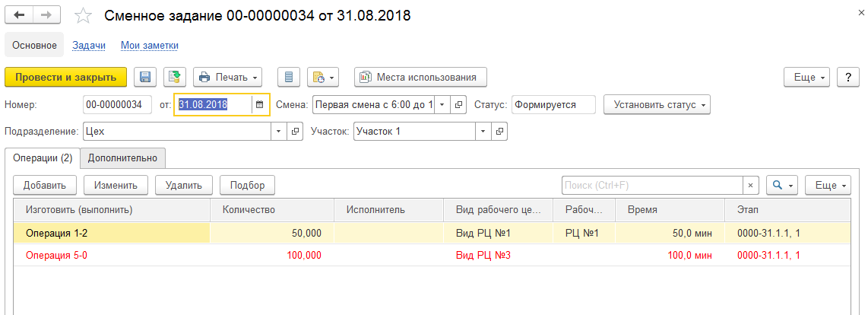Image resolution: width=868 pixels, height=315 pixels.
Task: Click the list report icon in toolbar
Action: click(x=288, y=77)
